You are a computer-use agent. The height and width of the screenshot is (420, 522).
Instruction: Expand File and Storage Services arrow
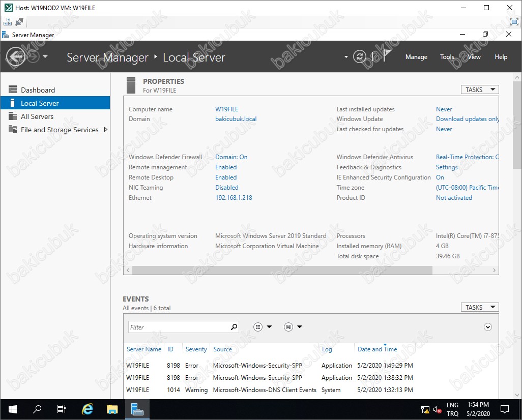coord(105,130)
